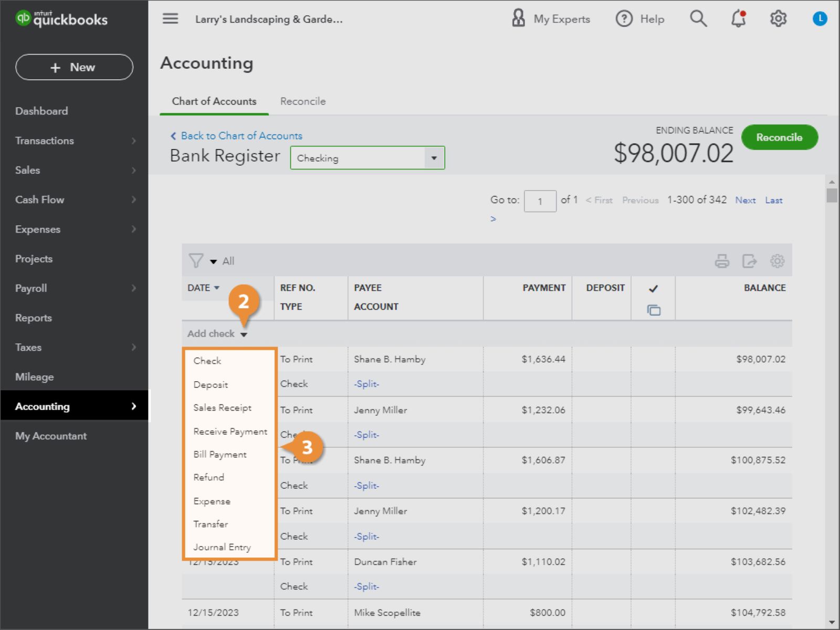Click the Help question mark icon
Screen dimensions: 840x630
(624, 18)
